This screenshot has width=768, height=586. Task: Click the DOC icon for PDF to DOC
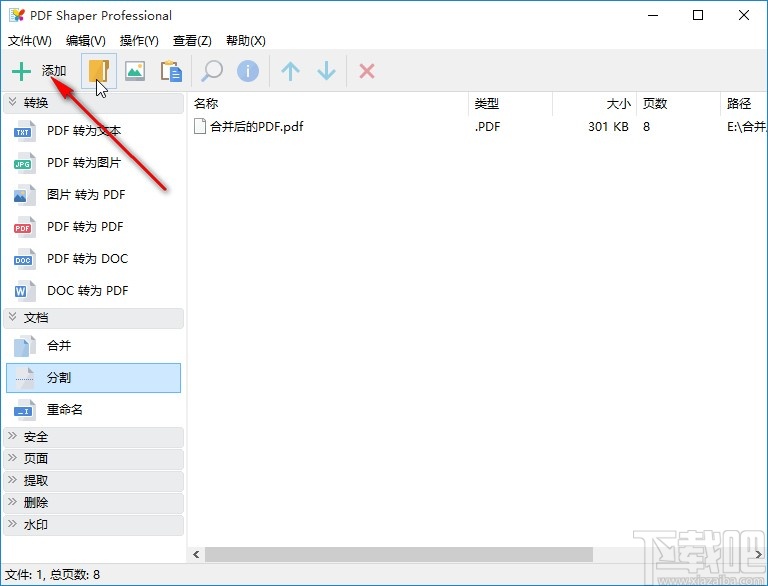click(24, 259)
